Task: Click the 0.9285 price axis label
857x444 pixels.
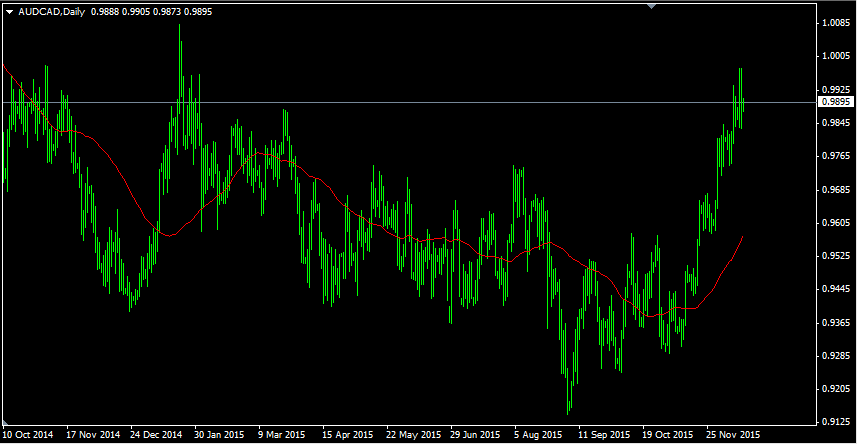Action: point(834,357)
